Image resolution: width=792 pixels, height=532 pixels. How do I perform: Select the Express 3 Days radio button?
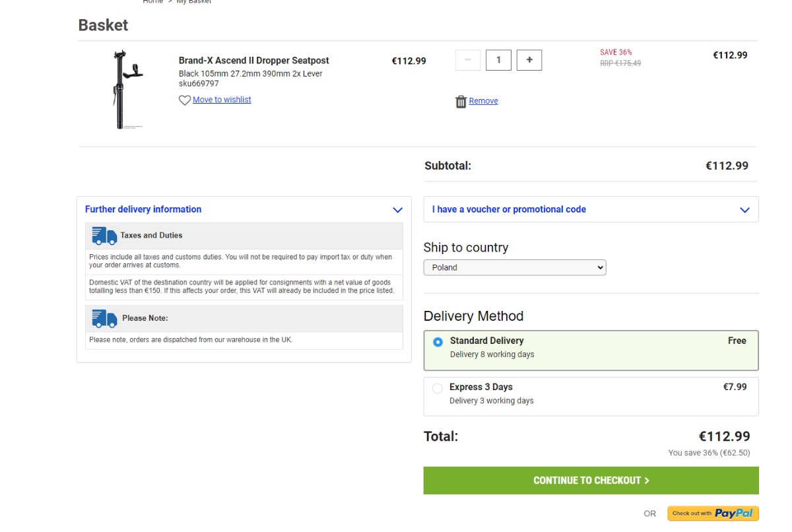coord(437,388)
